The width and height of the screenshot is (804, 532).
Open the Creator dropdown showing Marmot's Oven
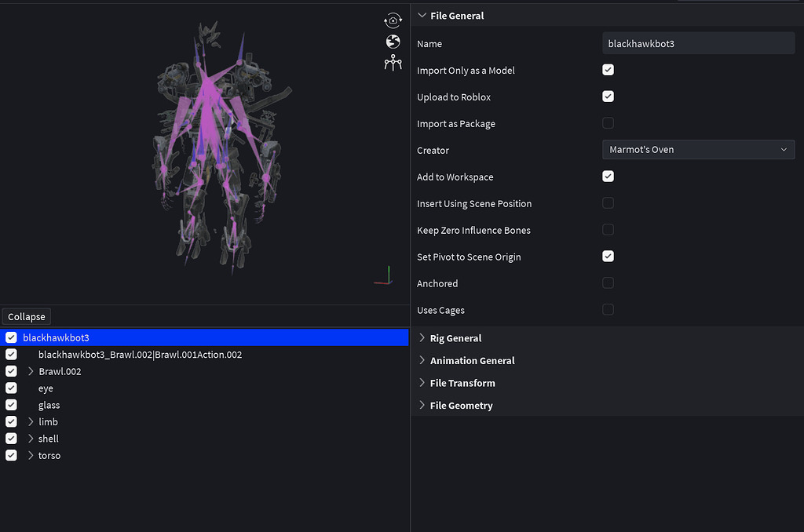pyautogui.click(x=698, y=150)
